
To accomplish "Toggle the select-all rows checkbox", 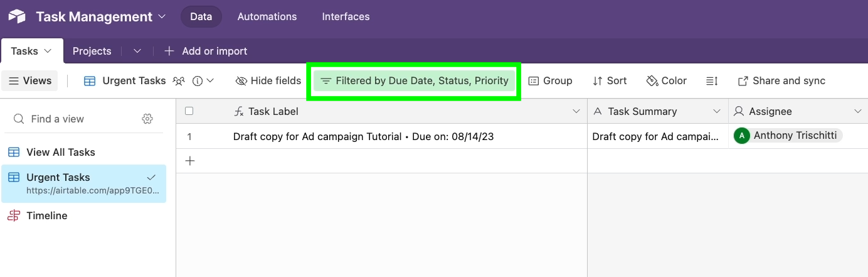I will pos(189,111).
